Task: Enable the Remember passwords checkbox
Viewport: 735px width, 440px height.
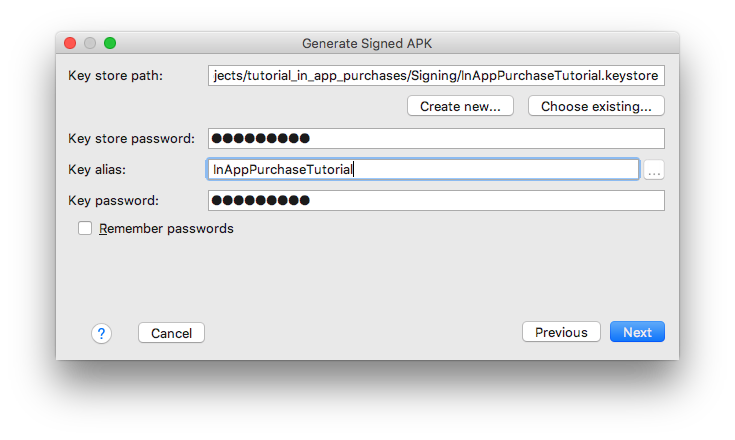Action: click(x=85, y=228)
